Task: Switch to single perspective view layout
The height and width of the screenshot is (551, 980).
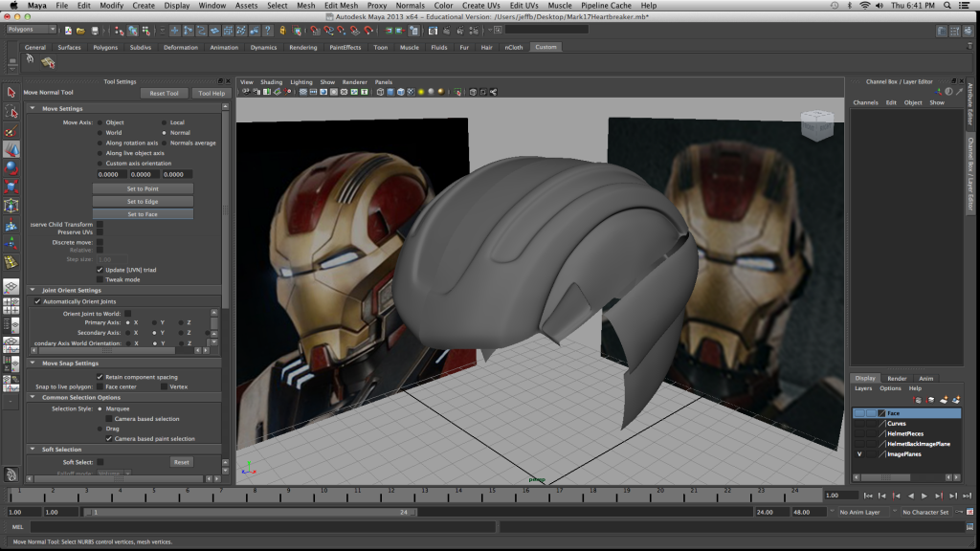Action: [x=11, y=286]
